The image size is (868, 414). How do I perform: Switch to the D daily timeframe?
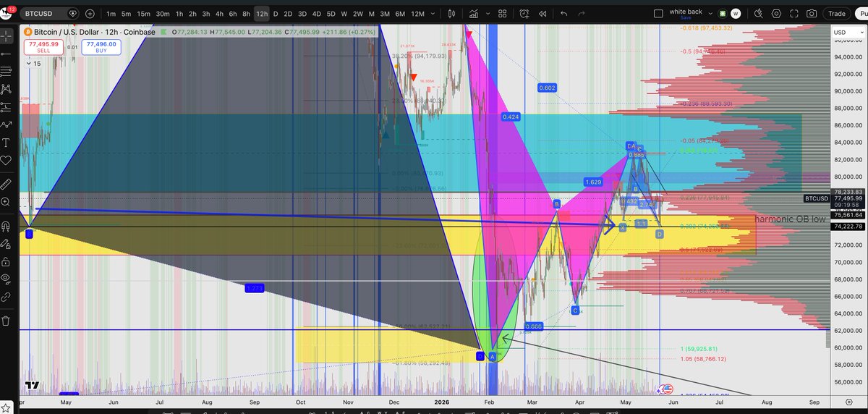point(276,13)
